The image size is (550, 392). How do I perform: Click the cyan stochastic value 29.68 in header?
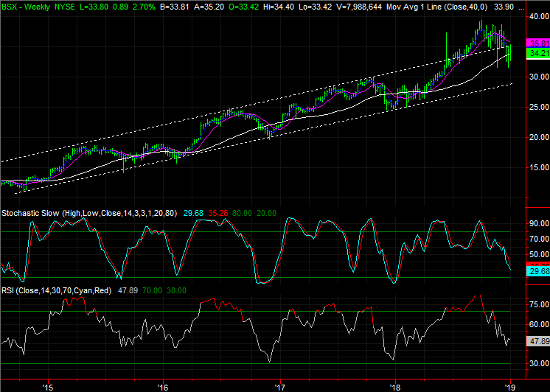click(x=193, y=213)
